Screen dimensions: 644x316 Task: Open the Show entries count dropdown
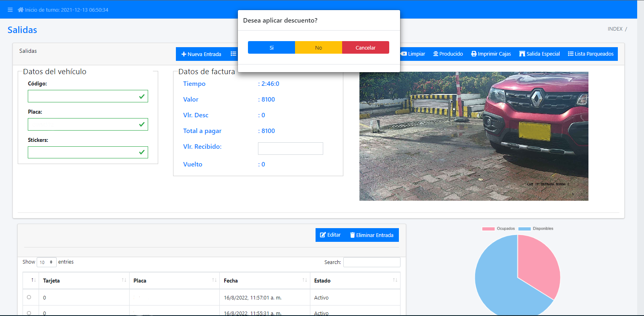pos(46,262)
